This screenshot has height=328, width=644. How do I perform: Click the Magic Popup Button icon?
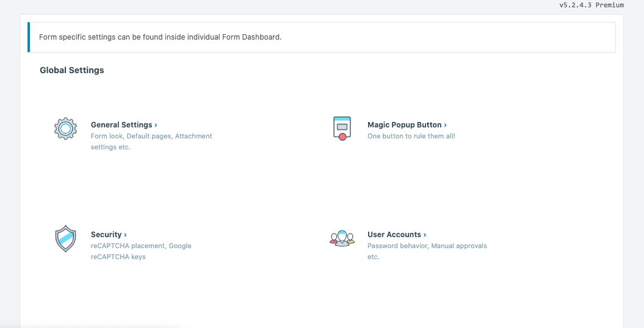pos(342,128)
